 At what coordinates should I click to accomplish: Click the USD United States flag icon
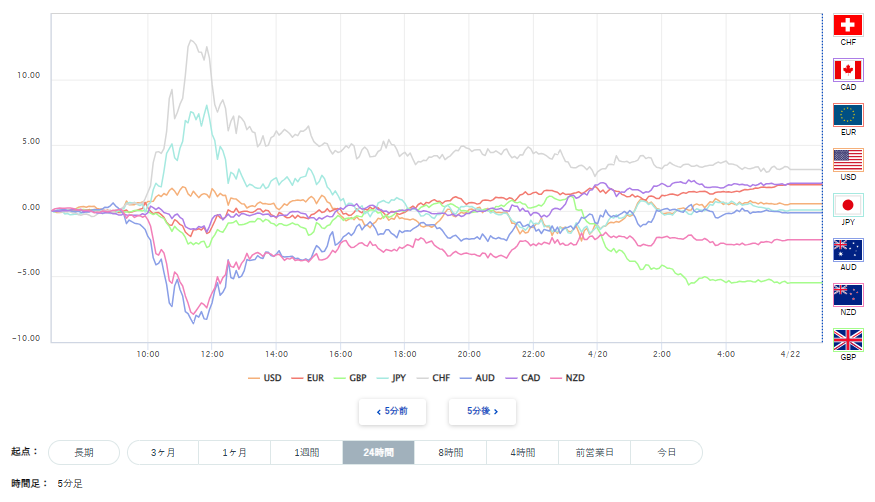tap(848, 160)
